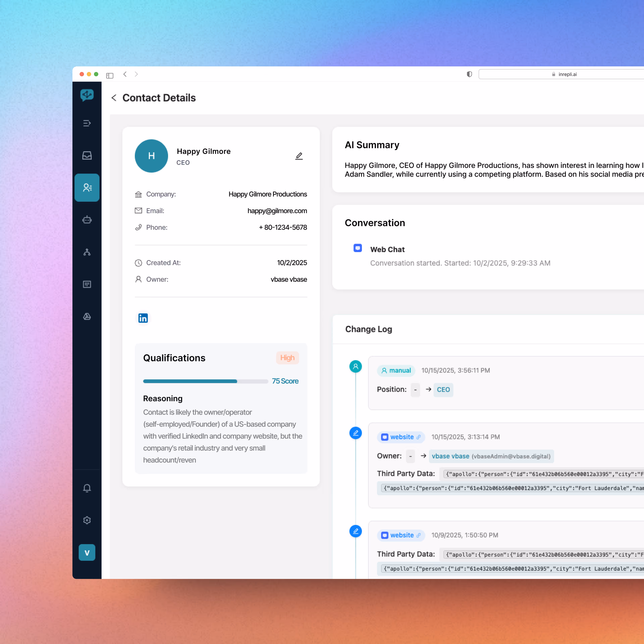The height and width of the screenshot is (644, 644).
Task: Open the kanban board sidebar icon
Action: [87, 284]
